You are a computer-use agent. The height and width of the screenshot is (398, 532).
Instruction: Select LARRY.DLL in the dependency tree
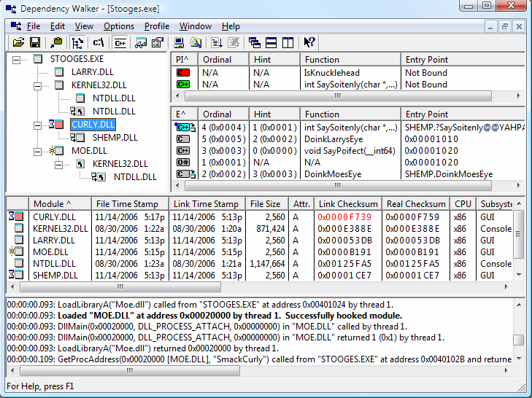click(92, 72)
